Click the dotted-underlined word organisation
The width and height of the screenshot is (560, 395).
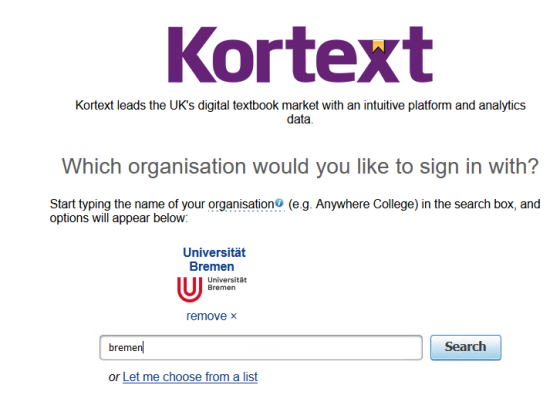coord(241,204)
